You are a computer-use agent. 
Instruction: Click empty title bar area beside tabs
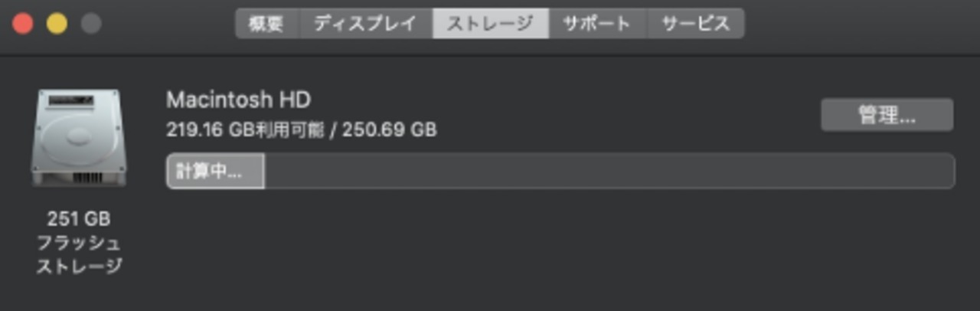click(x=857, y=24)
